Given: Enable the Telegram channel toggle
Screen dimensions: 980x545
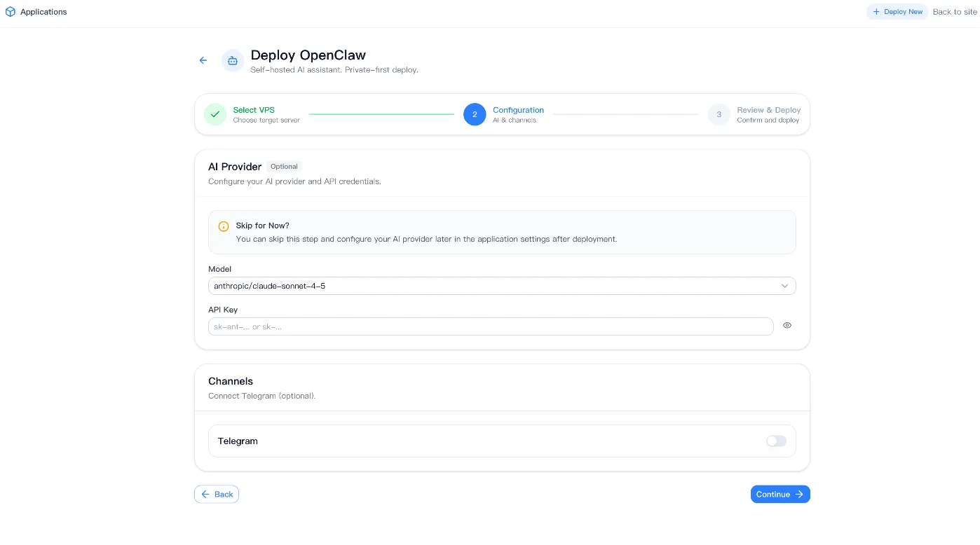Looking at the screenshot, I should (776, 441).
